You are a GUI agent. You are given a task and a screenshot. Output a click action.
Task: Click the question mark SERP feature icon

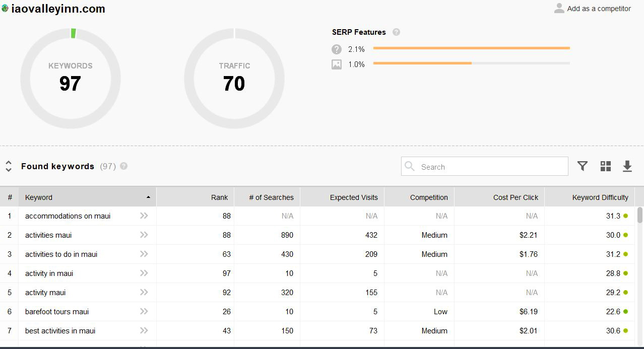[337, 49]
